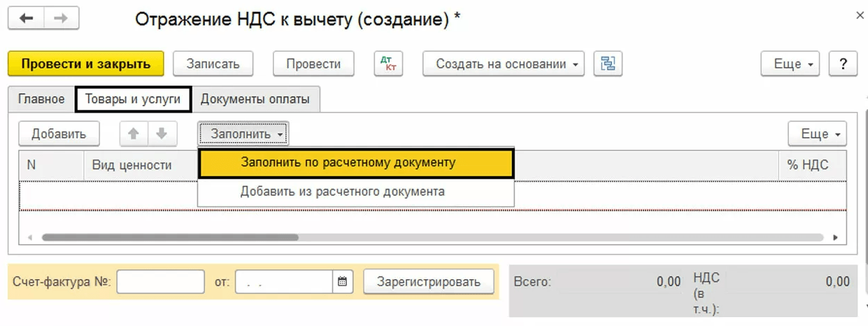Open the calendar date picker icon
The height and width of the screenshot is (326, 868).
(342, 282)
